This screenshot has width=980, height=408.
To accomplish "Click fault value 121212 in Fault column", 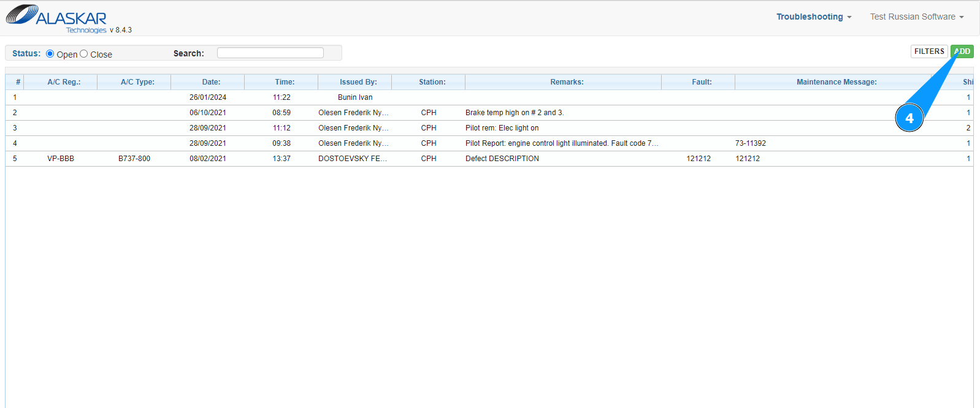I will pyautogui.click(x=699, y=159).
